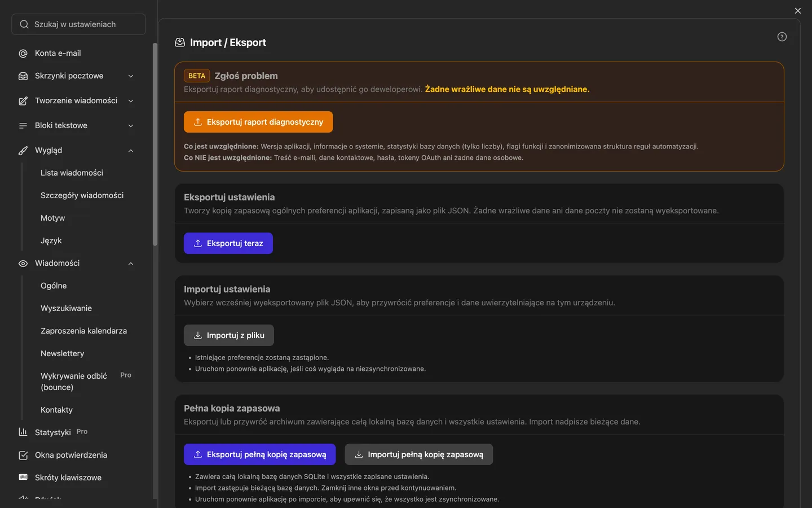
Task: Select Newslettery in the sidebar
Action: (62, 353)
